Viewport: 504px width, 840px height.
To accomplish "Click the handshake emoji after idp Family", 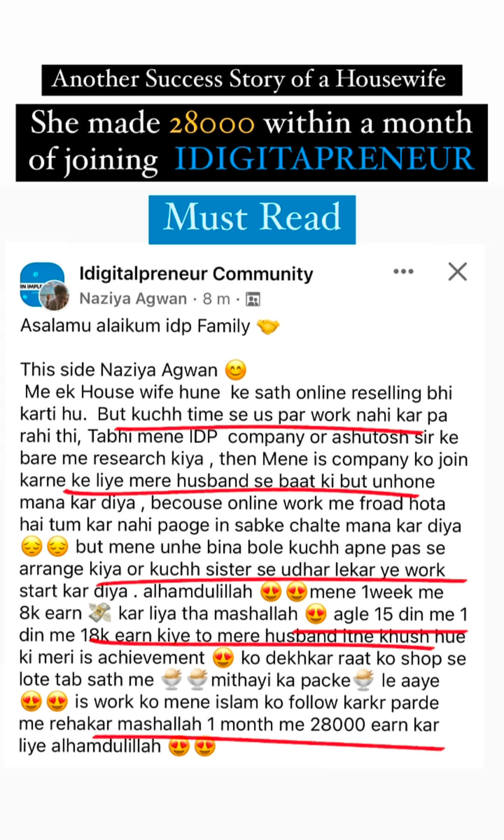I will 268,327.
